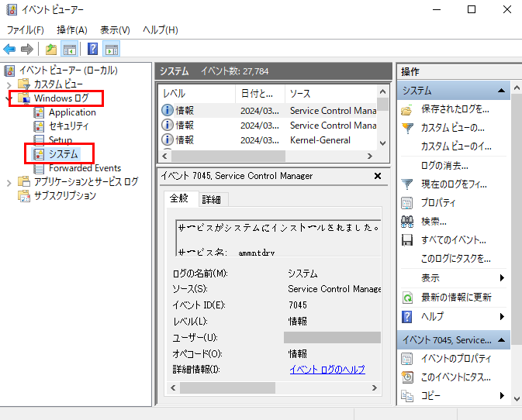Click the カスタム ビューの filter funnel icon
Image resolution: width=522 pixels, height=420 pixels.
click(407, 128)
